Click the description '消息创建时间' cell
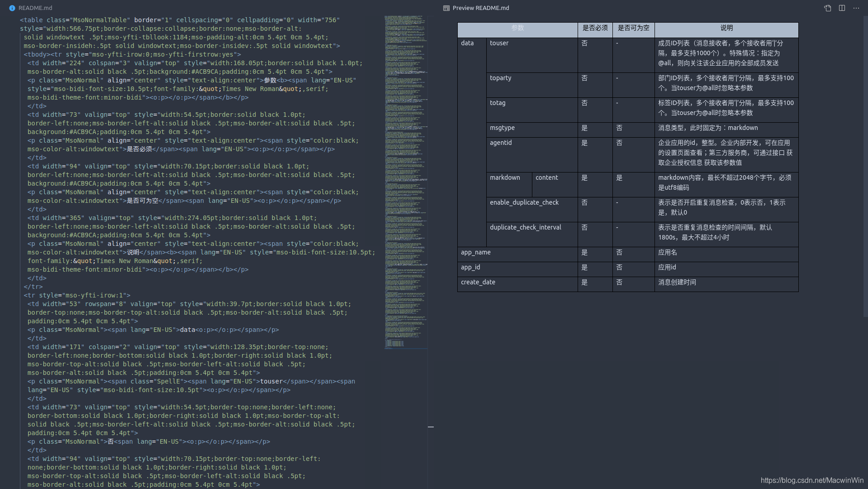The width and height of the screenshot is (868, 489). (726, 284)
